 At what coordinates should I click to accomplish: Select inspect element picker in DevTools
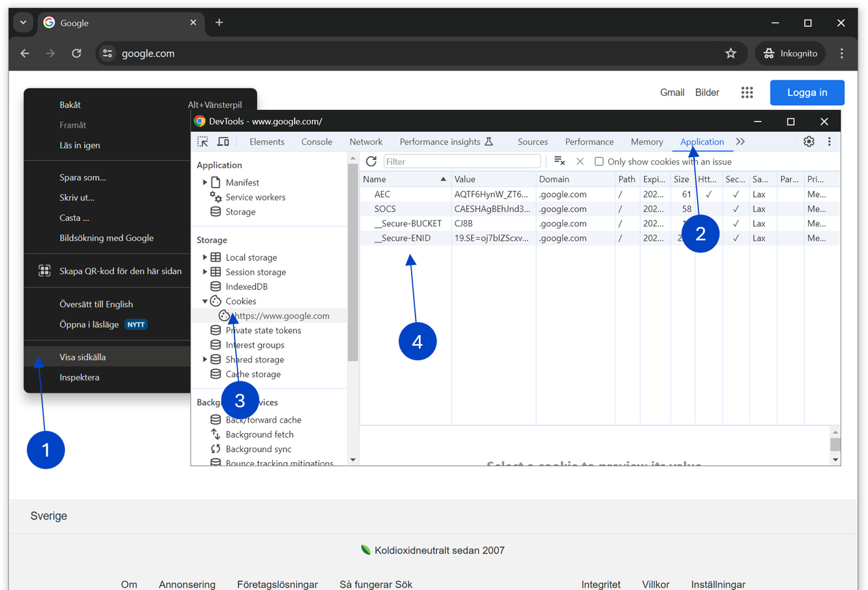pos(203,142)
